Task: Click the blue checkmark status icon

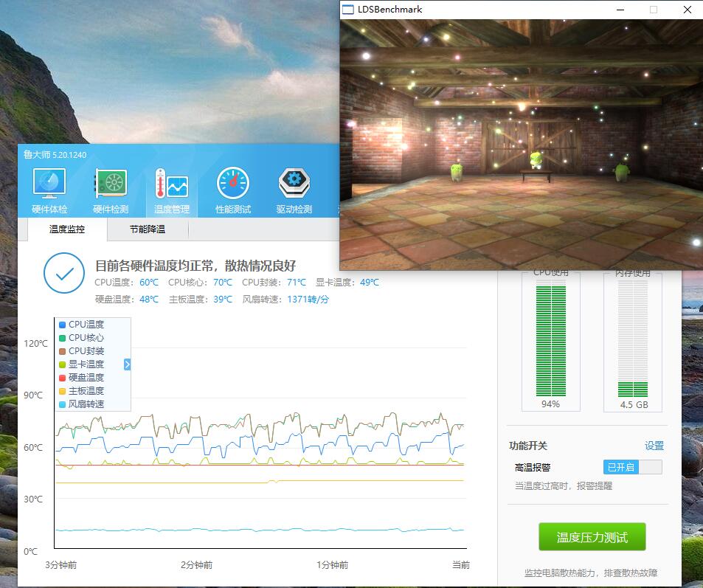Action: 64,274
